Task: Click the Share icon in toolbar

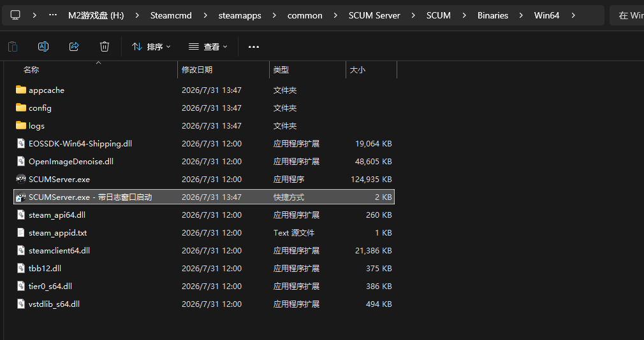Action: (74, 46)
